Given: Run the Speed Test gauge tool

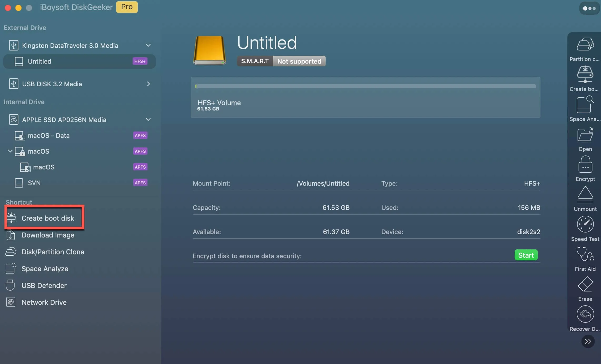Looking at the screenshot, I should point(585,225).
